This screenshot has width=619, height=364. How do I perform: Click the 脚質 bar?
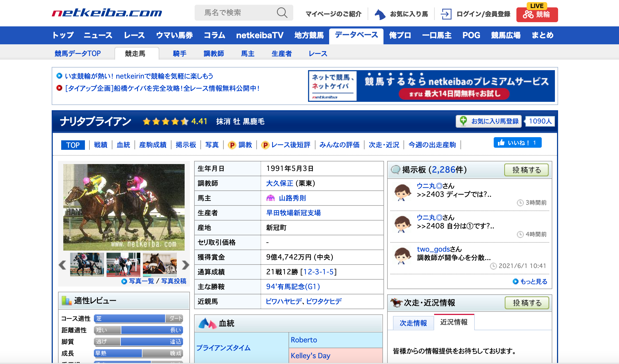138,342
